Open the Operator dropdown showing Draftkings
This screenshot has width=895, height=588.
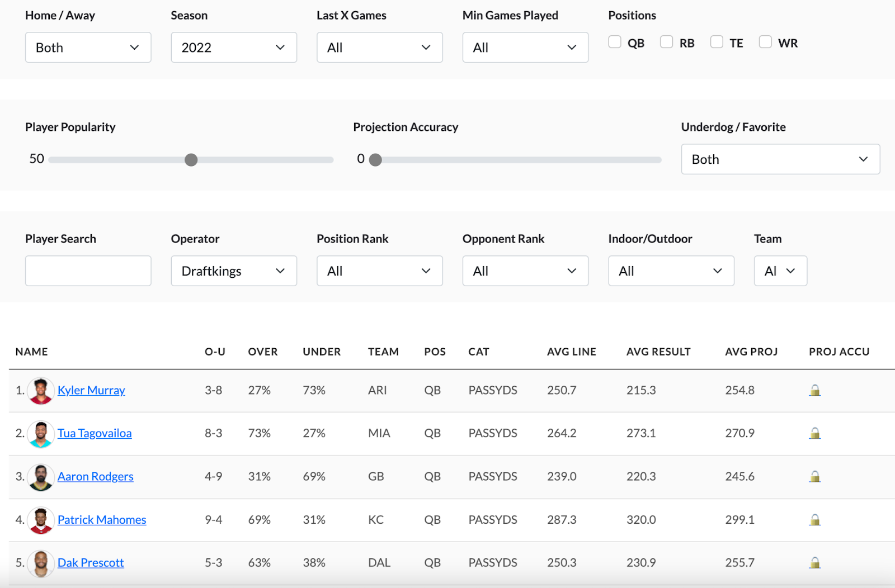[x=234, y=271]
